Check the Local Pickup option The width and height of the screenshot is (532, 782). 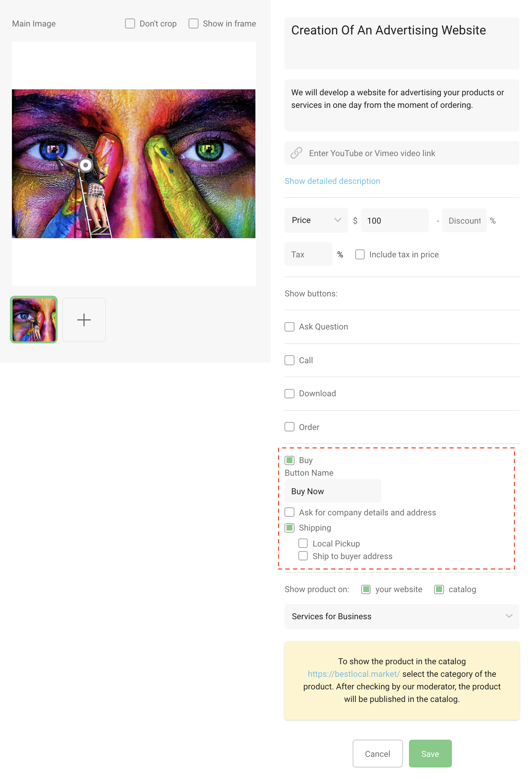[x=303, y=543]
